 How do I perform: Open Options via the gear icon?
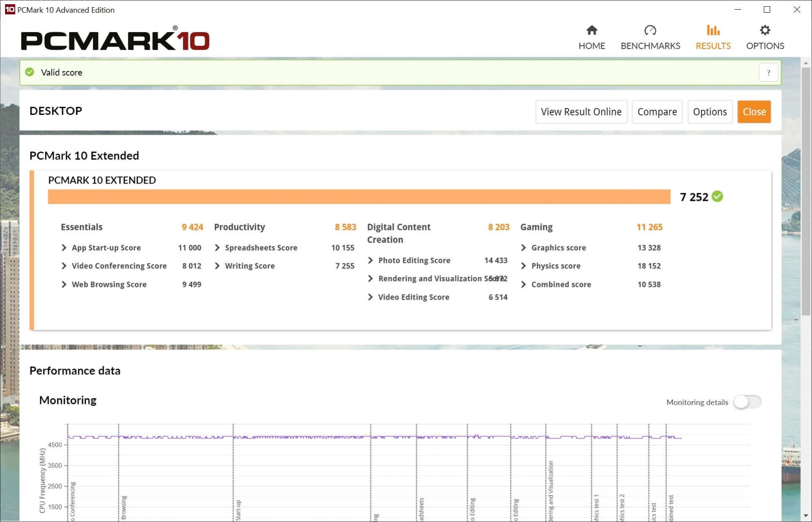[x=765, y=30]
